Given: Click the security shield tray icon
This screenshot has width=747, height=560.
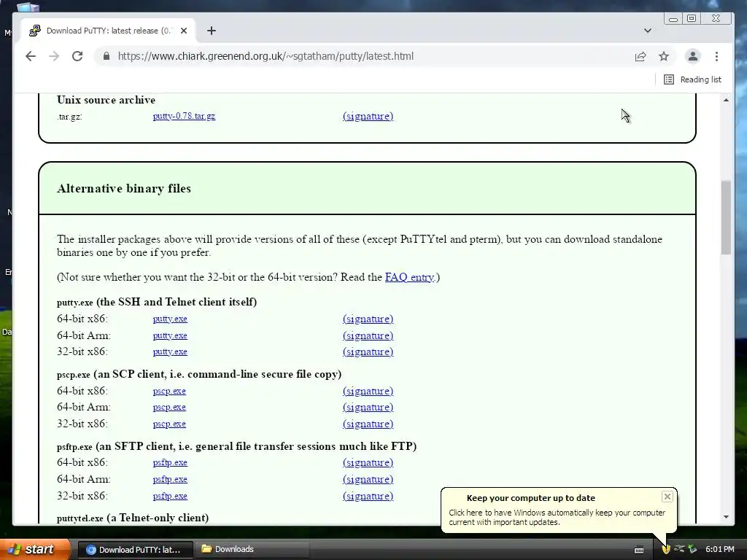Looking at the screenshot, I should tap(666, 550).
